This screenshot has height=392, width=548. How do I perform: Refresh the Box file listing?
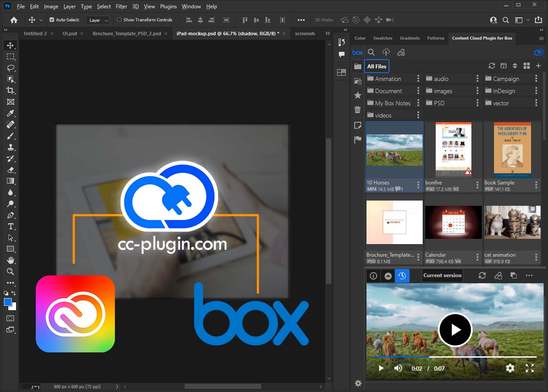tap(491, 66)
